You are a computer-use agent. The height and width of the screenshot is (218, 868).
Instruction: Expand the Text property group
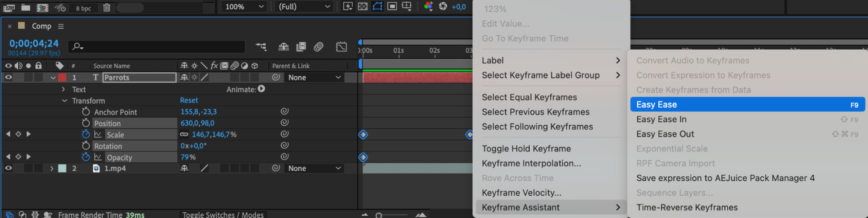pos(63,89)
